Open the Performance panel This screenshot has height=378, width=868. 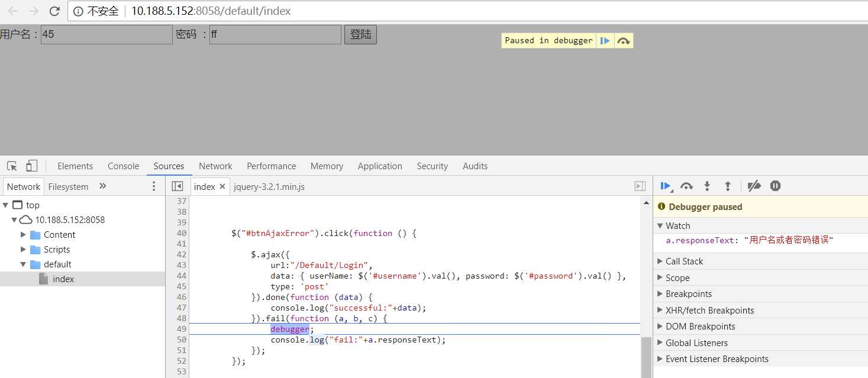click(272, 166)
